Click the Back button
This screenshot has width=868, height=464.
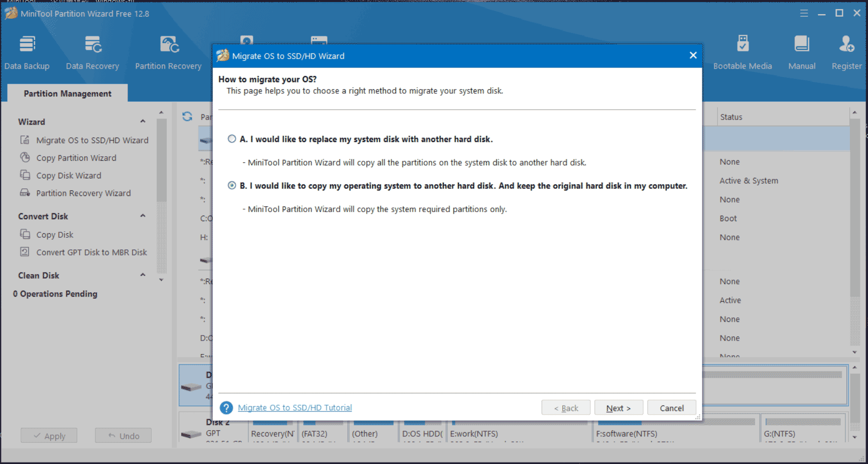click(x=566, y=408)
